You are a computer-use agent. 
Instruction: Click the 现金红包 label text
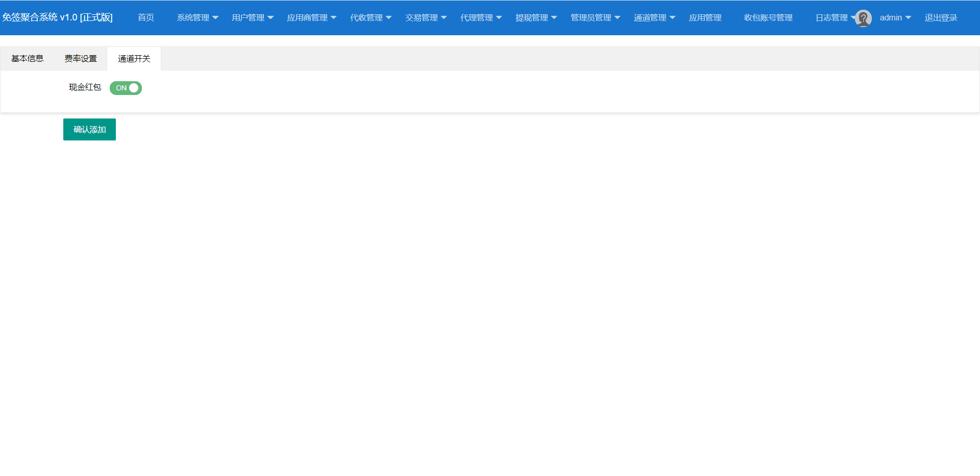(85, 87)
